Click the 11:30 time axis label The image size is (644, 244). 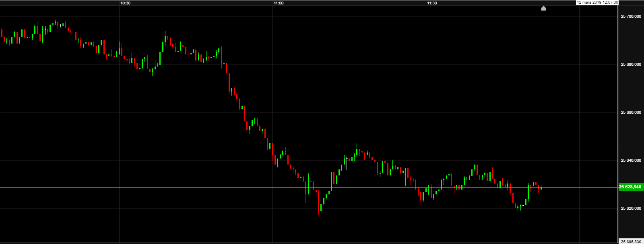(432, 3)
